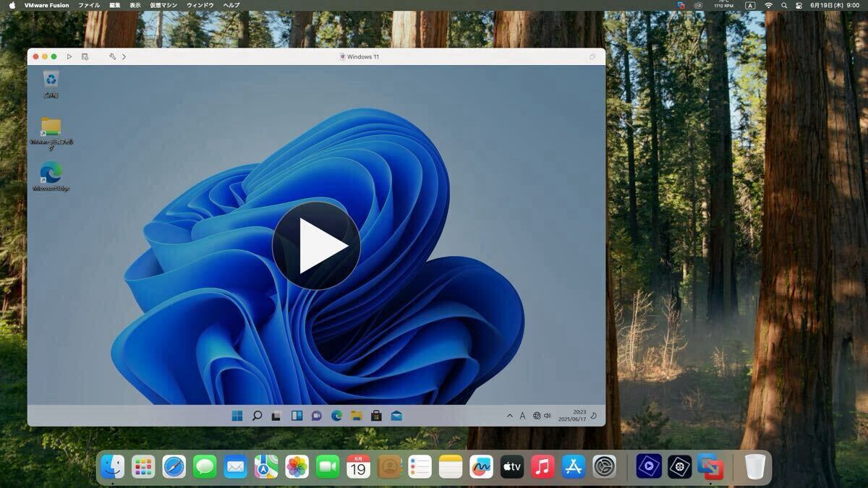
Task: Expand the toolbar overflow chevron
Action: pyautogui.click(x=124, y=56)
